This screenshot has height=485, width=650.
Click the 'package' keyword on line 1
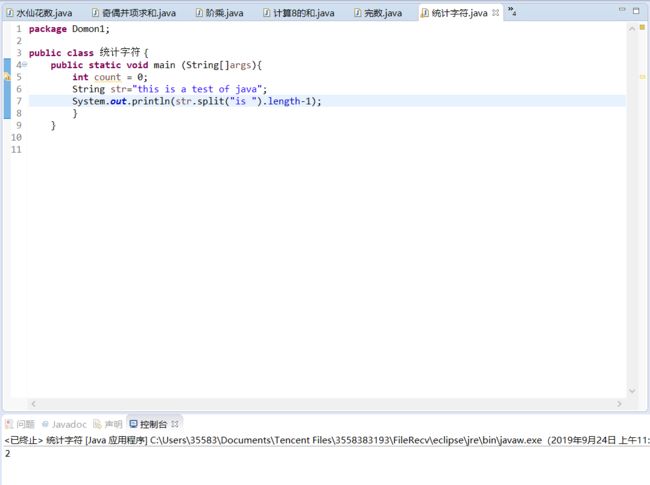48,29
